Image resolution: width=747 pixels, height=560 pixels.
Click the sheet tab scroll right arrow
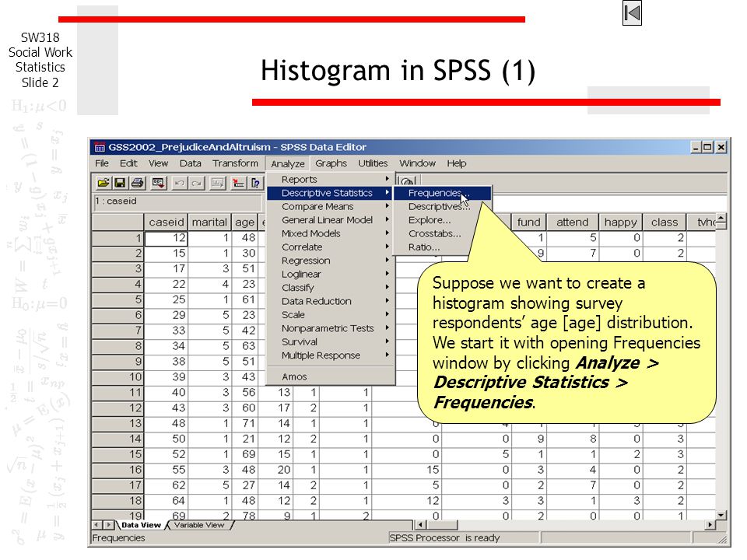108,525
